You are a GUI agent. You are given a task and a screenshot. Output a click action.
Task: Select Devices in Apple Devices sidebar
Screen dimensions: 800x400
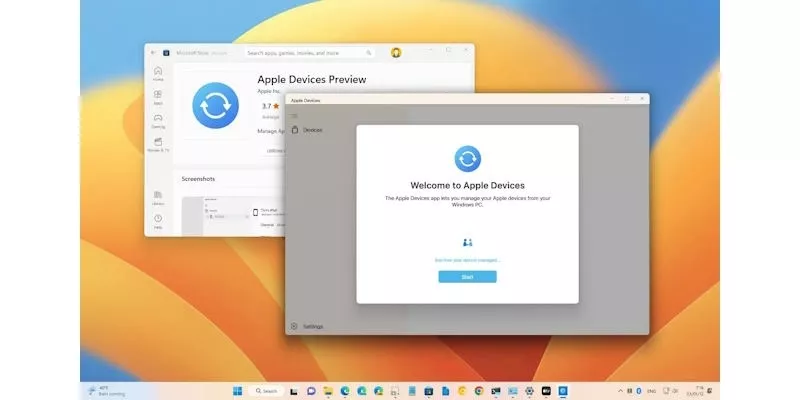[x=307, y=130]
